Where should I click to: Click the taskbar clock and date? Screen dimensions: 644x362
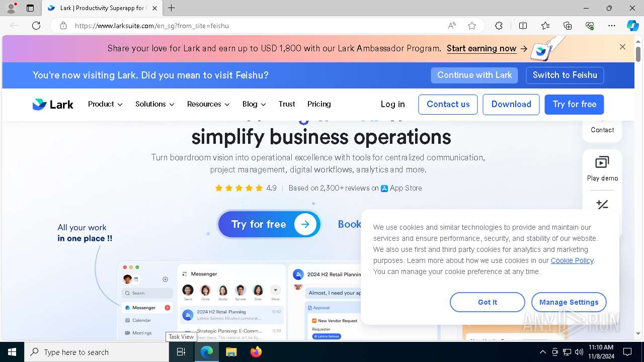tap(601, 352)
